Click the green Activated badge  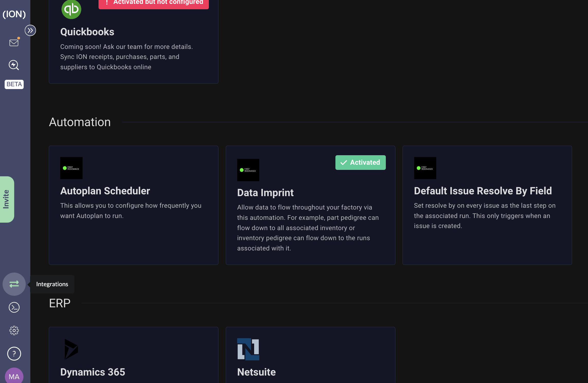[x=360, y=162]
